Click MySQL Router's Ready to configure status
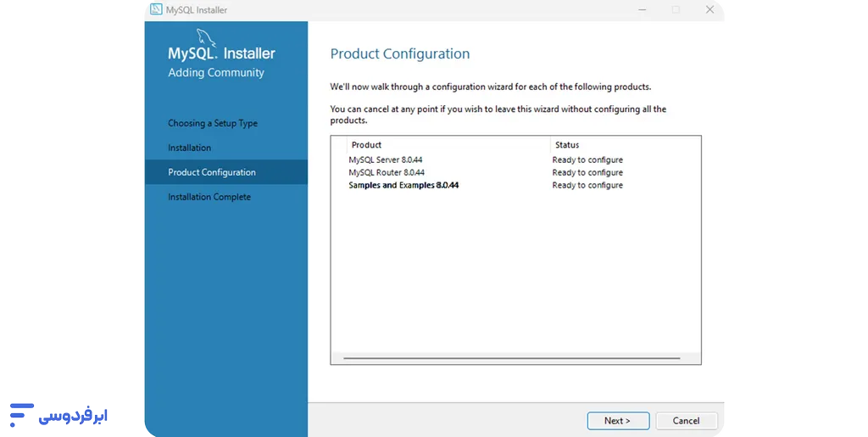868x437 pixels. (587, 172)
